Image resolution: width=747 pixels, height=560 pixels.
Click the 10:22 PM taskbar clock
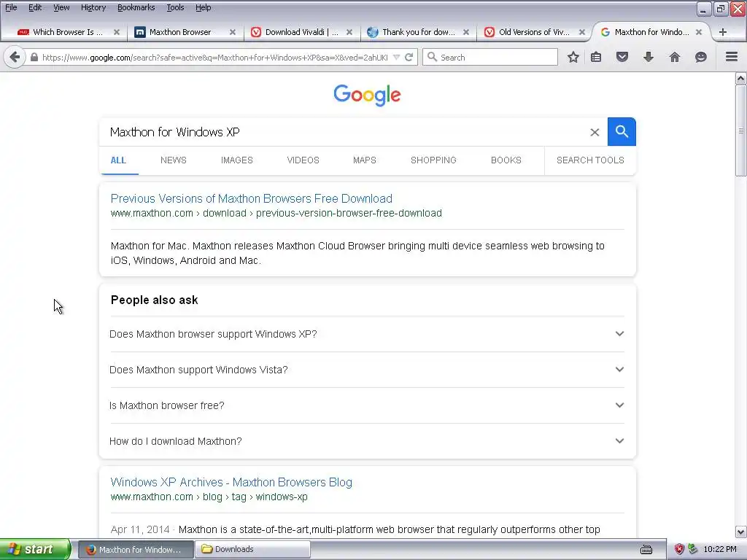tap(720, 550)
